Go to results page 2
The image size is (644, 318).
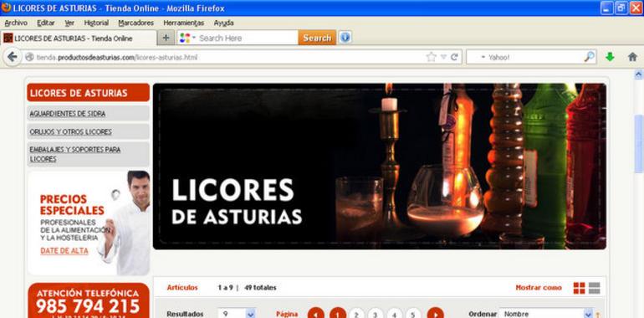coord(356,315)
